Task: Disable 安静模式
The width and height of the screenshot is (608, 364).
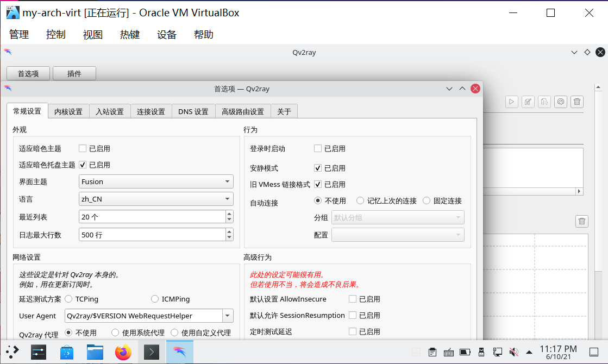Action: point(318,168)
